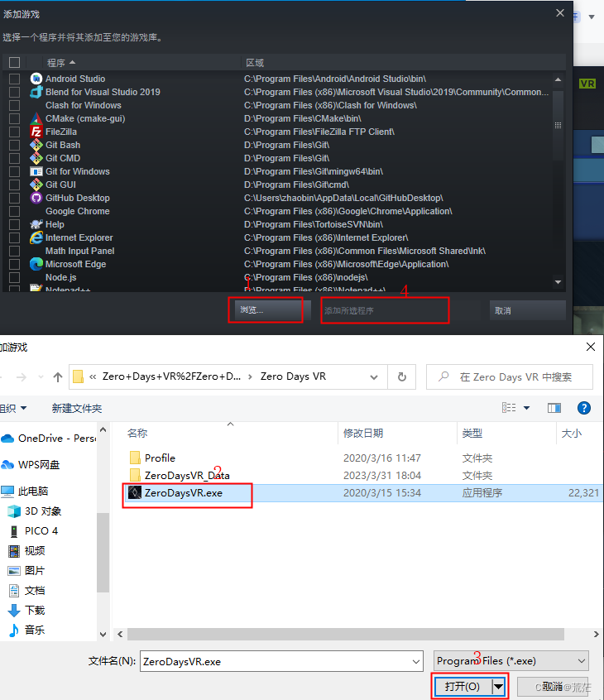
Task: Check the Clash for Windows checkbox
Action: point(14,105)
